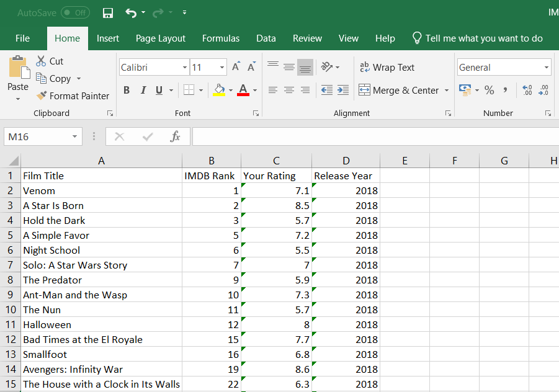Toggle Wrap Text
The image size is (559, 392).
click(x=387, y=68)
